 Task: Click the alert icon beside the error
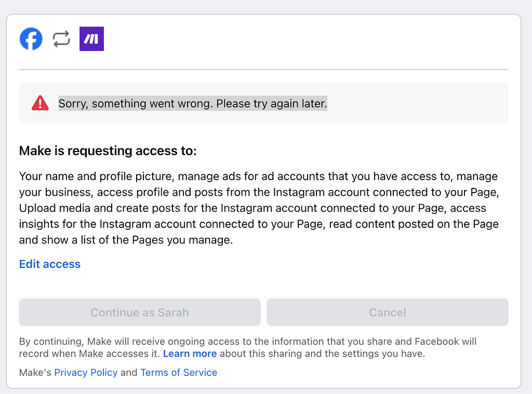39,103
